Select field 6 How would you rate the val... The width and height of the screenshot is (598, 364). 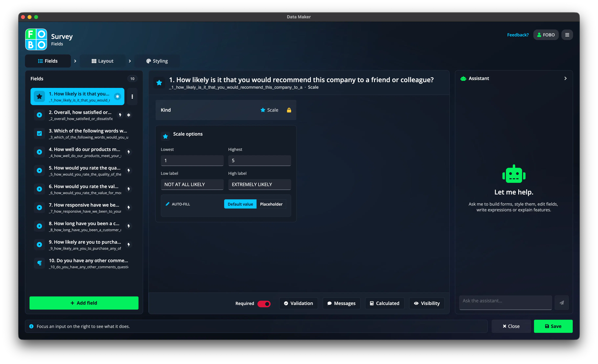click(x=84, y=189)
